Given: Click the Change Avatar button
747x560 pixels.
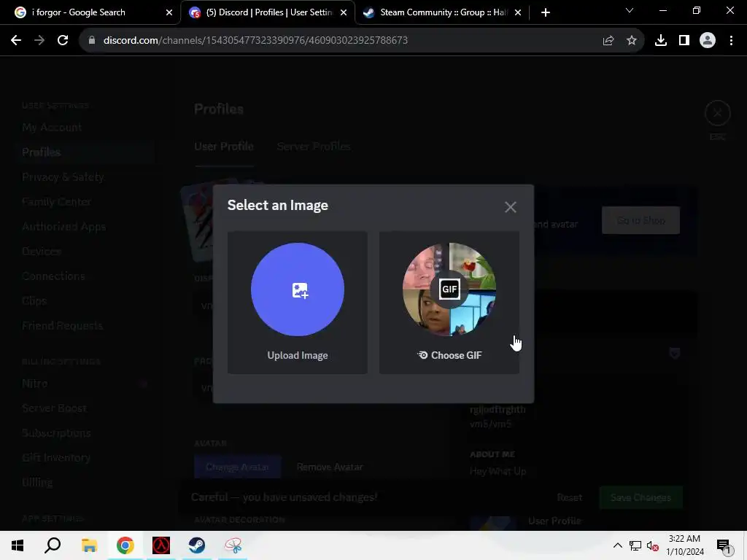Looking at the screenshot, I should (237, 467).
